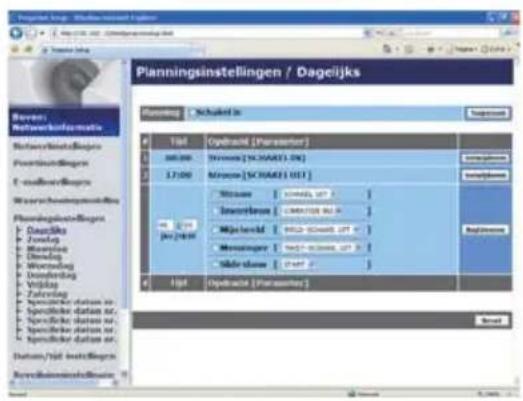The height and width of the screenshot is (401, 523).
Task: Click the Print icon in command bar
Action: click(x=431, y=50)
